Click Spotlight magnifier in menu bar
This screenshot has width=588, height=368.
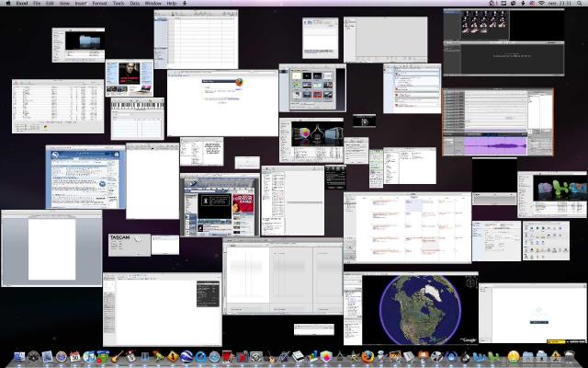[x=581, y=3]
